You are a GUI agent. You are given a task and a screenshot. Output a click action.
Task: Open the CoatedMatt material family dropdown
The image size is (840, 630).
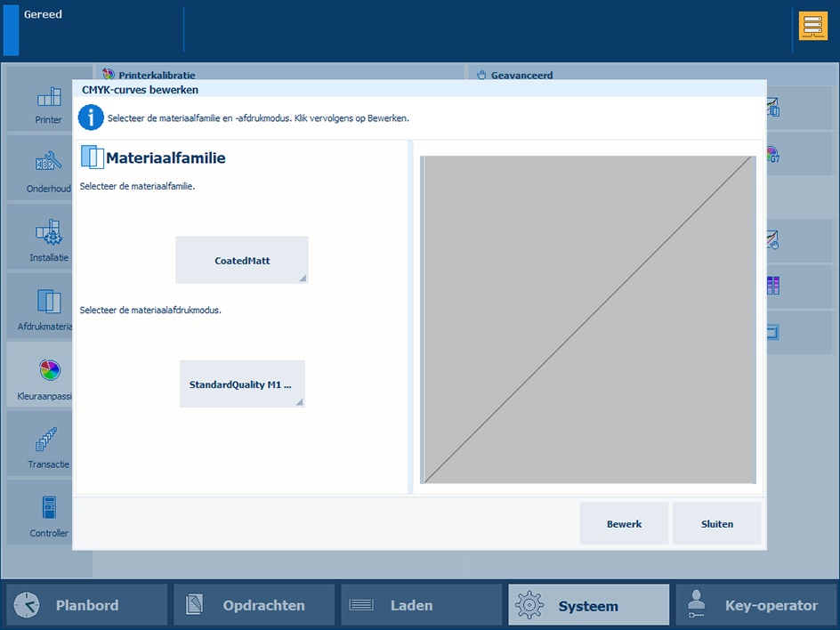tap(242, 261)
